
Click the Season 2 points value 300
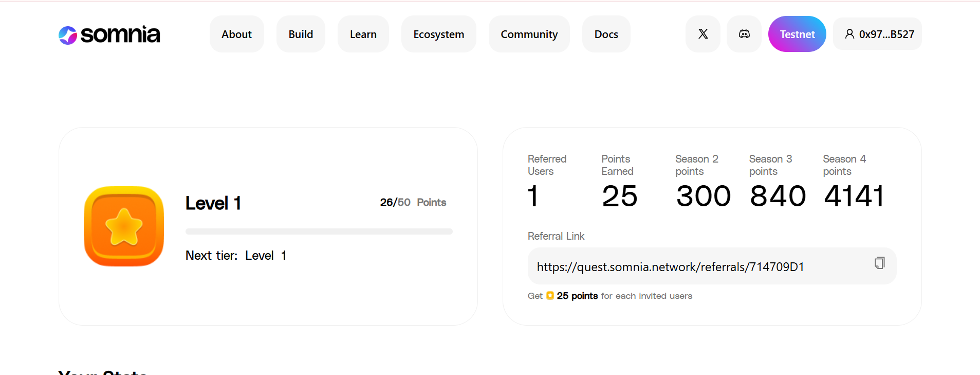click(704, 196)
